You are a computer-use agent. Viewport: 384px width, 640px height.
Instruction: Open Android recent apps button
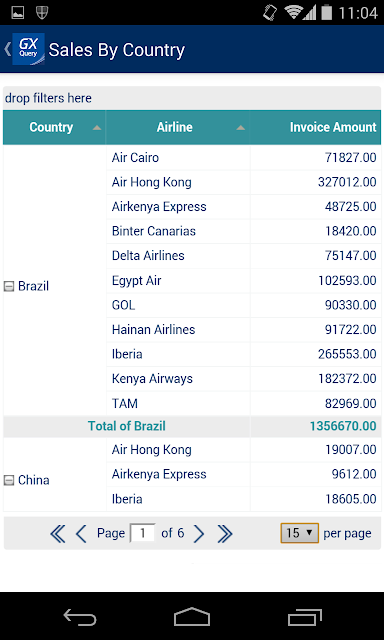(x=304, y=617)
